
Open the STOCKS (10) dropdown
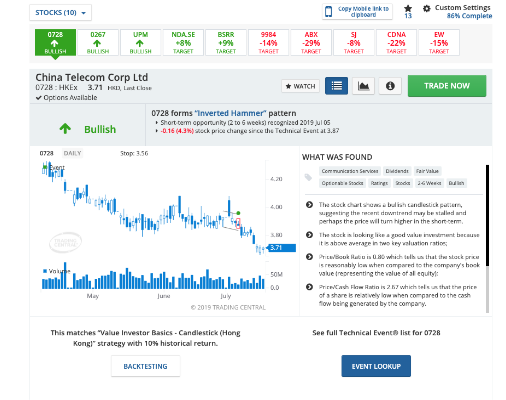coord(60,13)
